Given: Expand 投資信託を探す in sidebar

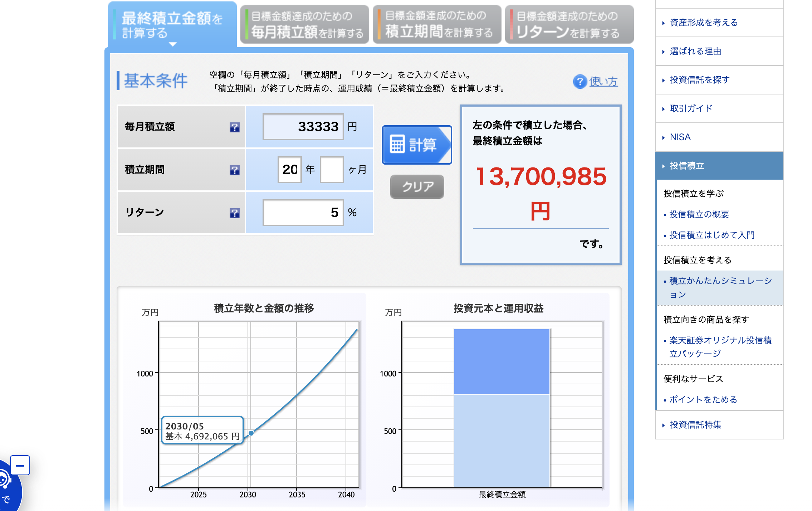Looking at the screenshot, I should pyautogui.click(x=699, y=80).
